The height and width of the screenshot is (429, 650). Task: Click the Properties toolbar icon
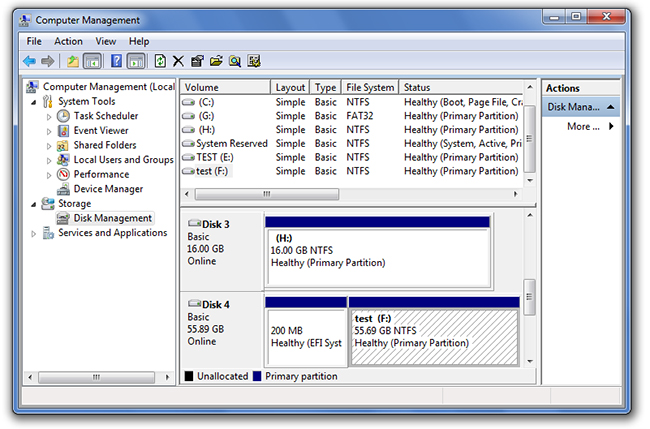coord(197,61)
